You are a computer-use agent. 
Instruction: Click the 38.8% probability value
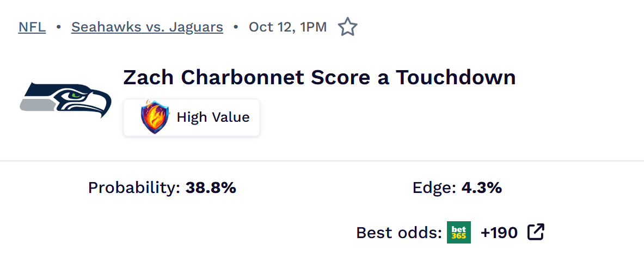(x=211, y=188)
